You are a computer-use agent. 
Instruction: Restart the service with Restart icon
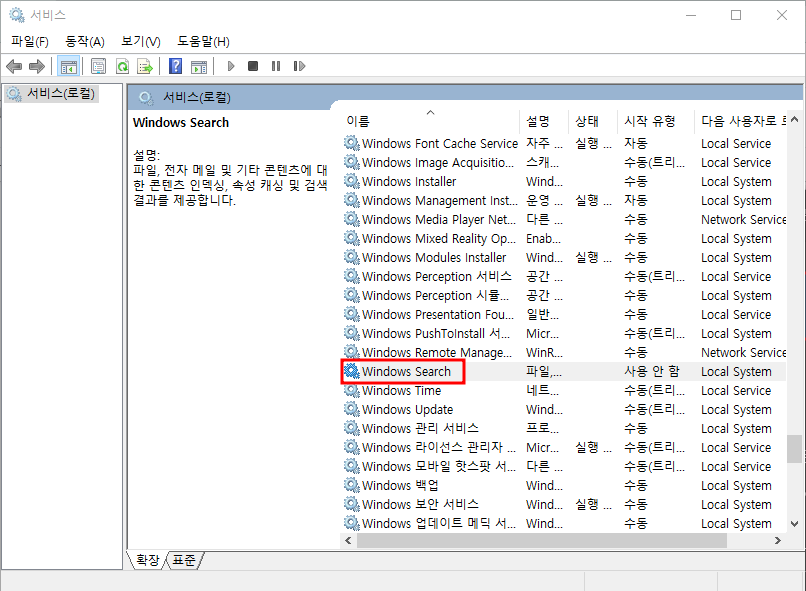click(x=299, y=66)
